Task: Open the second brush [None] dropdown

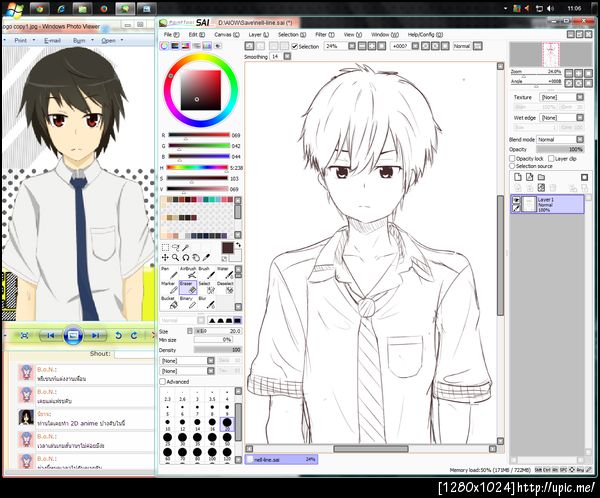Action: (187, 371)
